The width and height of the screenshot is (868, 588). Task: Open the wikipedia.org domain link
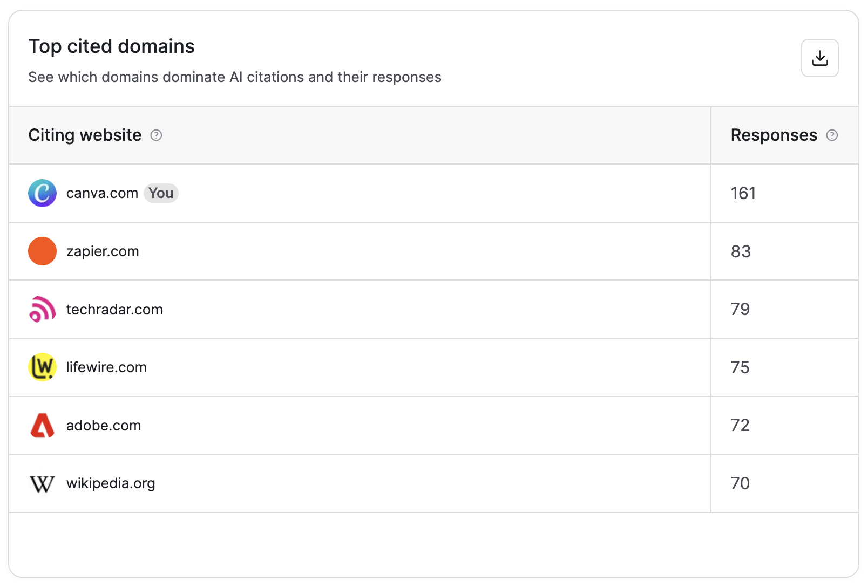tap(111, 483)
